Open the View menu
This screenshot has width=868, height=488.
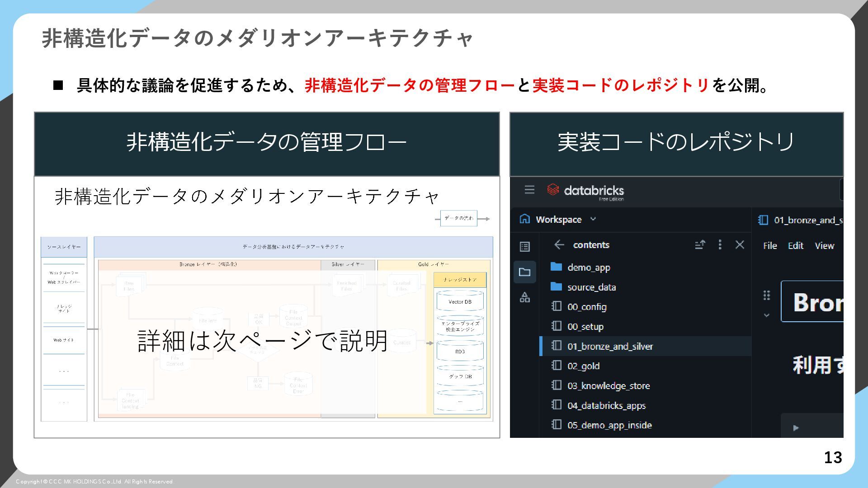tap(824, 246)
